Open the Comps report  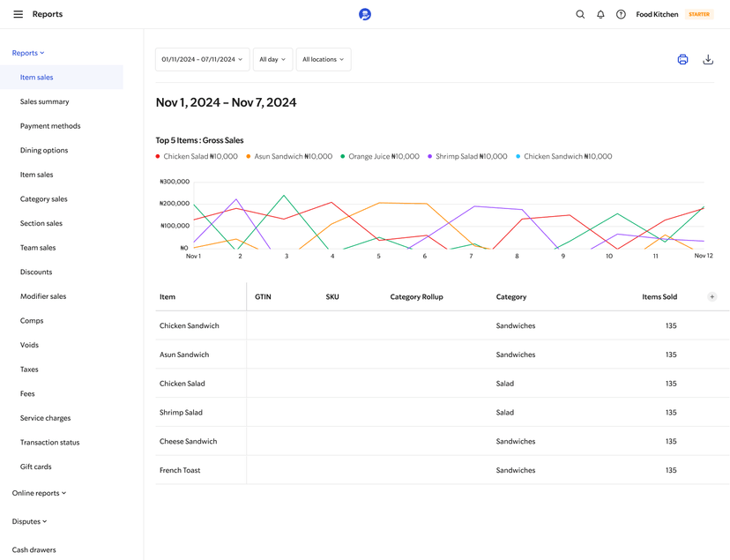(32, 321)
